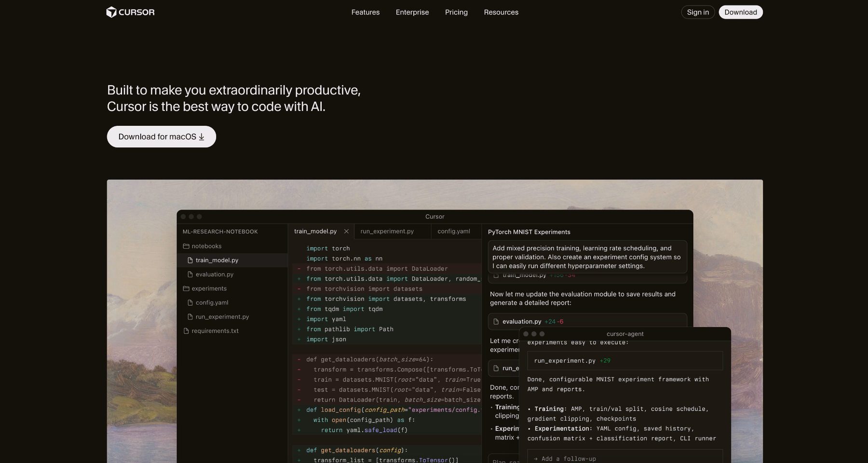Open run_experiment.py +29 card in cursor-agent
This screenshot has width=868, height=463.
(x=625, y=361)
